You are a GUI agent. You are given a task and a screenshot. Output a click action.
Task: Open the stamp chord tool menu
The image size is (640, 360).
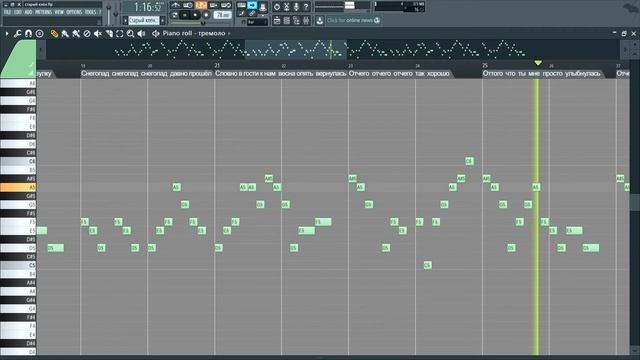click(x=40, y=33)
